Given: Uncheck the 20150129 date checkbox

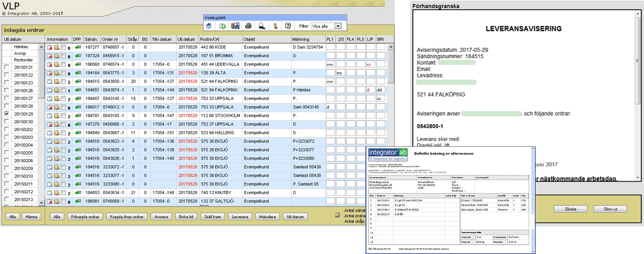Looking at the screenshot, I should [x=6, y=113].
